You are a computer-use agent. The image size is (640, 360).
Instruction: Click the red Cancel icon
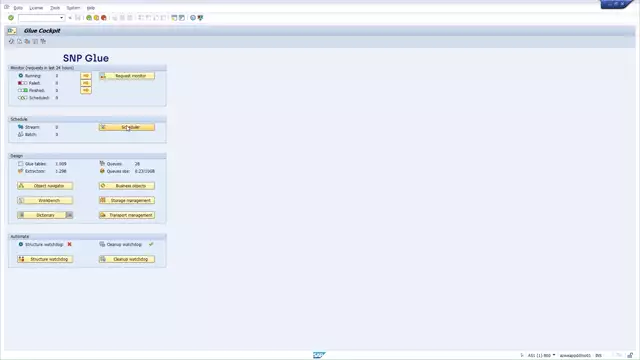[x=104, y=18]
